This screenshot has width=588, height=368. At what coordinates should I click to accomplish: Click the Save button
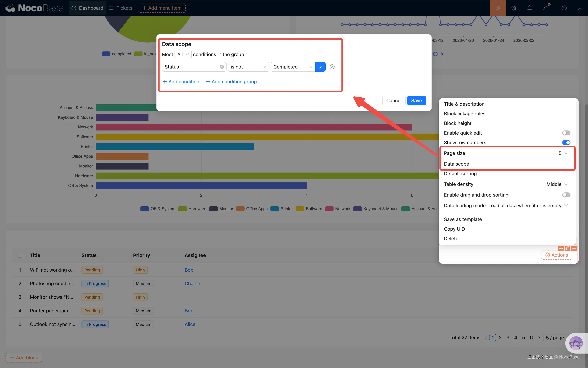pyautogui.click(x=416, y=101)
